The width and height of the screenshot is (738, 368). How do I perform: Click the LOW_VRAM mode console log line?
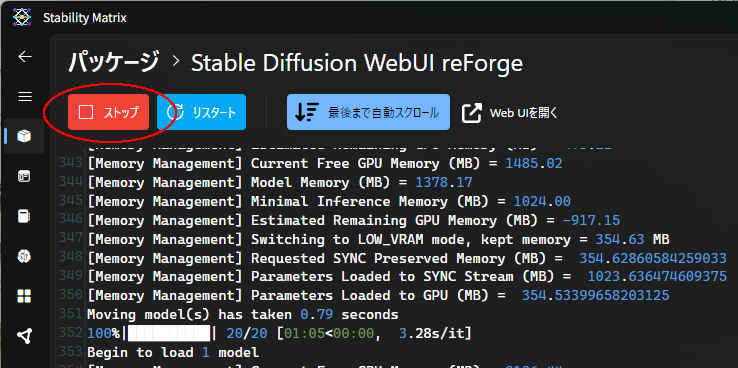(378, 240)
